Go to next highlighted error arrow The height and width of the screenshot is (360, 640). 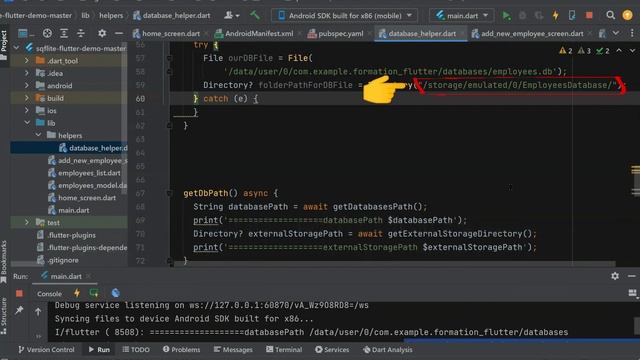(632, 51)
